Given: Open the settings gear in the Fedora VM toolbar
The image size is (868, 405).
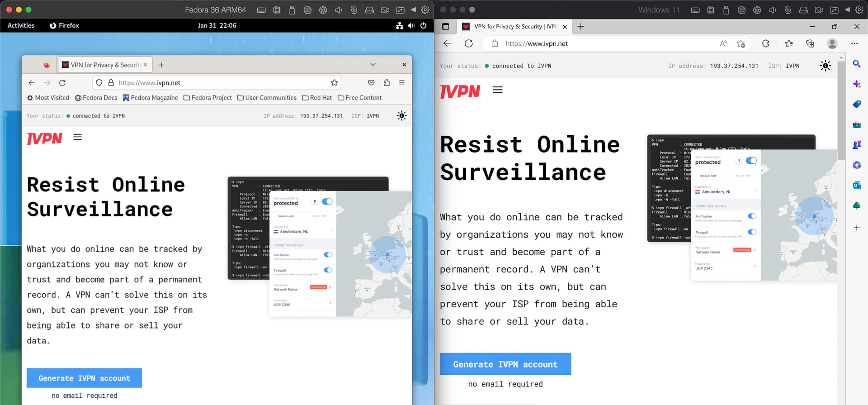Looking at the screenshot, I should 425,10.
